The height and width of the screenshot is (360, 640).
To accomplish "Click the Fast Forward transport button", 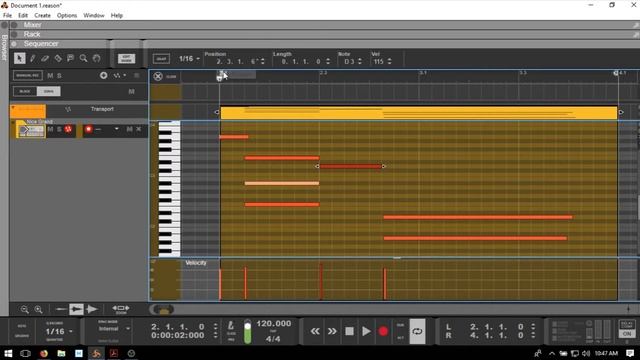I will pyautogui.click(x=332, y=331).
